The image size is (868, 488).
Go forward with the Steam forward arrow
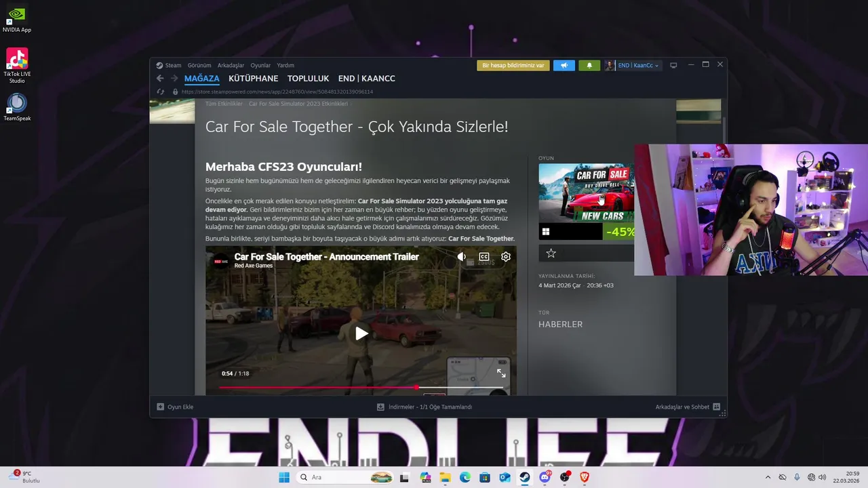[x=174, y=79]
